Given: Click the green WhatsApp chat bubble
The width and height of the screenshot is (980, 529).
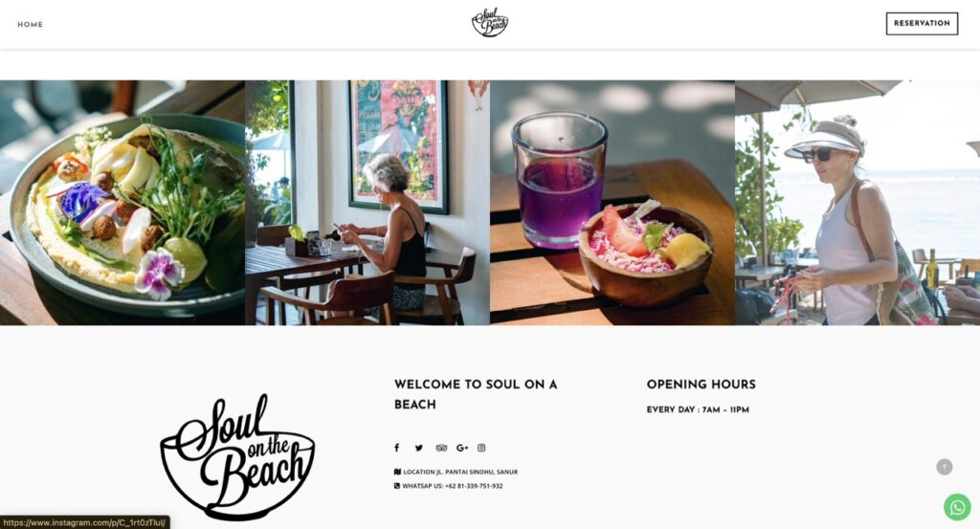Looking at the screenshot, I should point(957,507).
